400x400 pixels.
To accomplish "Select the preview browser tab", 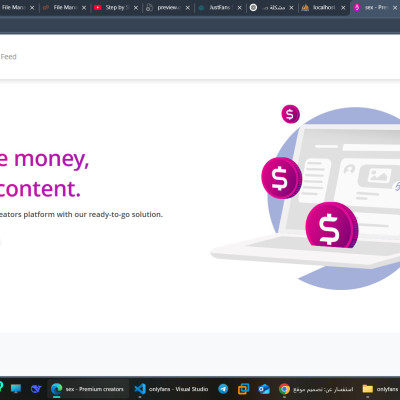I will click(164, 7).
